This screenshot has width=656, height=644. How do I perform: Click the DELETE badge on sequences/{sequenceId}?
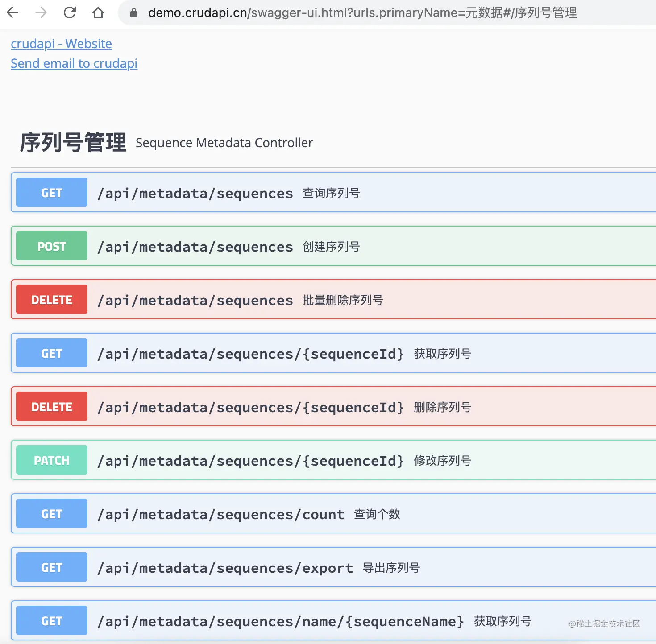tap(51, 406)
